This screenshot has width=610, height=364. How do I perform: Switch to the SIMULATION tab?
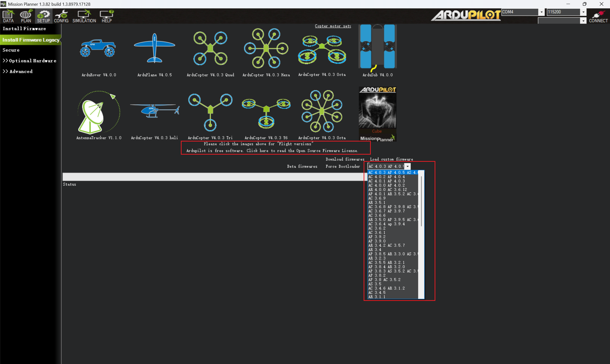[84, 16]
